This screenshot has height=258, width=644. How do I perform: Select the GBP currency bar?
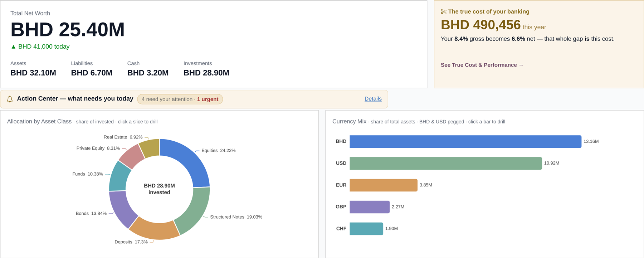pos(370,207)
